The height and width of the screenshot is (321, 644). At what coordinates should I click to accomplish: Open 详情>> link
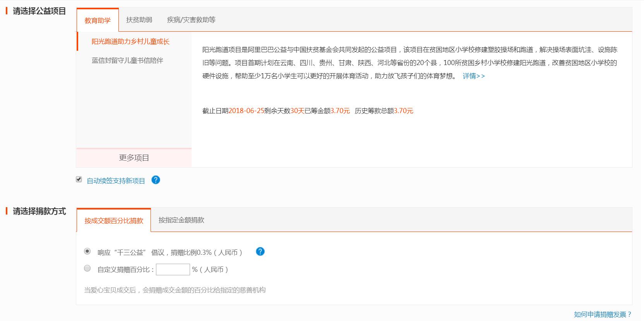coord(474,76)
